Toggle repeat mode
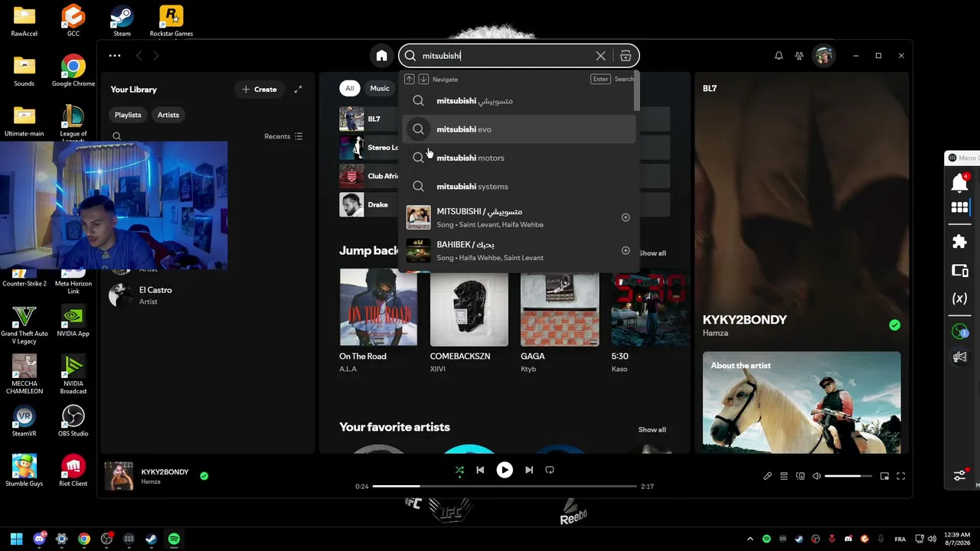This screenshot has height=551, width=980. [x=550, y=470]
